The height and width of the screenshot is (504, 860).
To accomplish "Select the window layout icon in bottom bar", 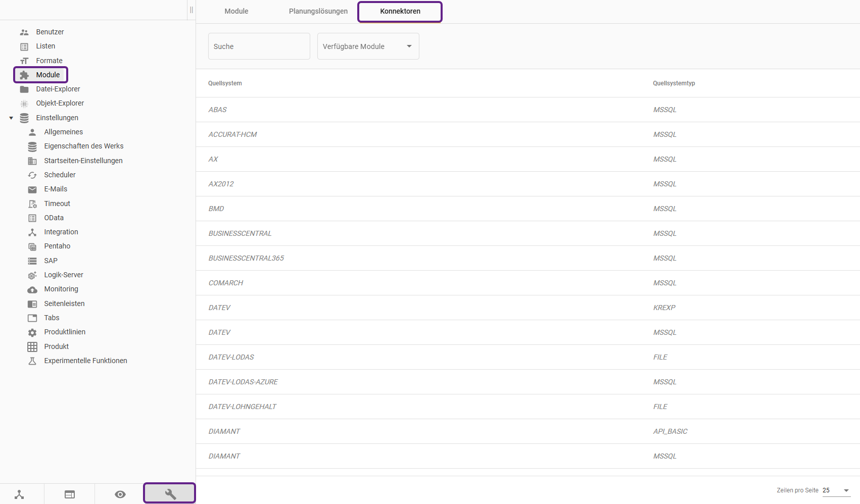I will tap(70, 494).
